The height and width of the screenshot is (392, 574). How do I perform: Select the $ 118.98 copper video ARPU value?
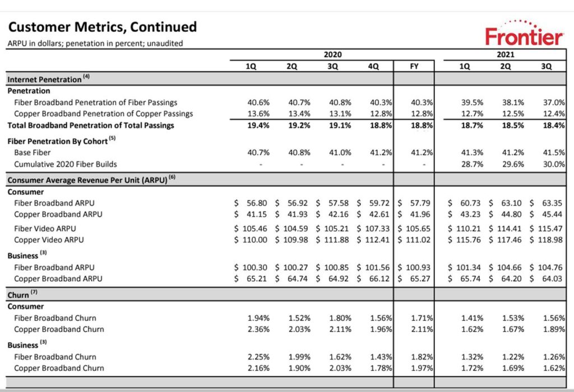click(x=547, y=240)
